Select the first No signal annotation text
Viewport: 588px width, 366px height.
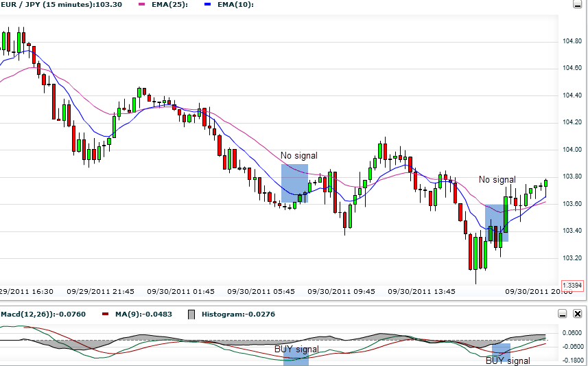(298, 155)
